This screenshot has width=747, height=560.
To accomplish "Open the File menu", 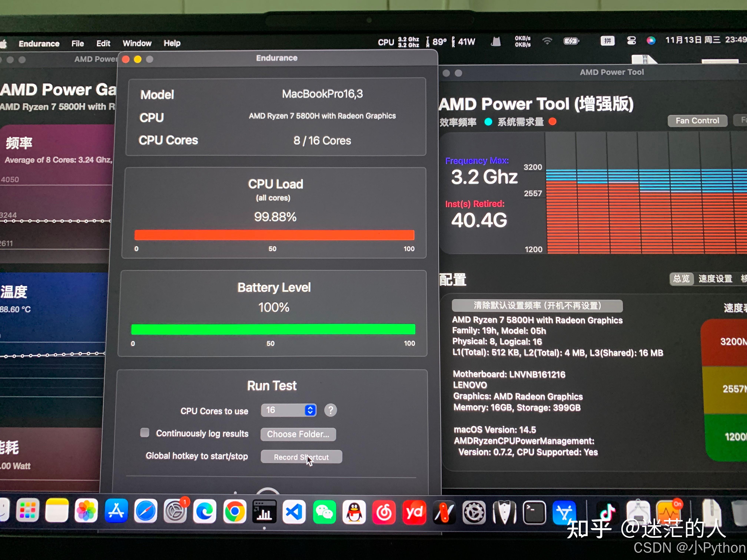I will tap(77, 44).
